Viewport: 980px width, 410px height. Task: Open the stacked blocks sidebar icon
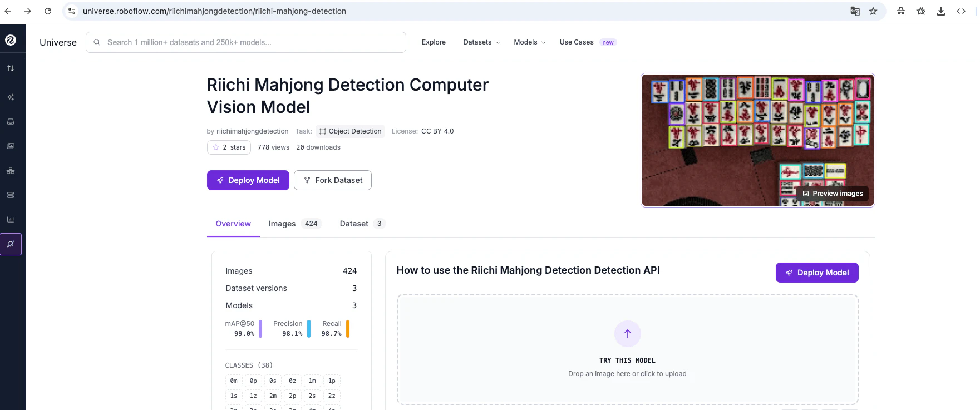pyautogui.click(x=11, y=171)
